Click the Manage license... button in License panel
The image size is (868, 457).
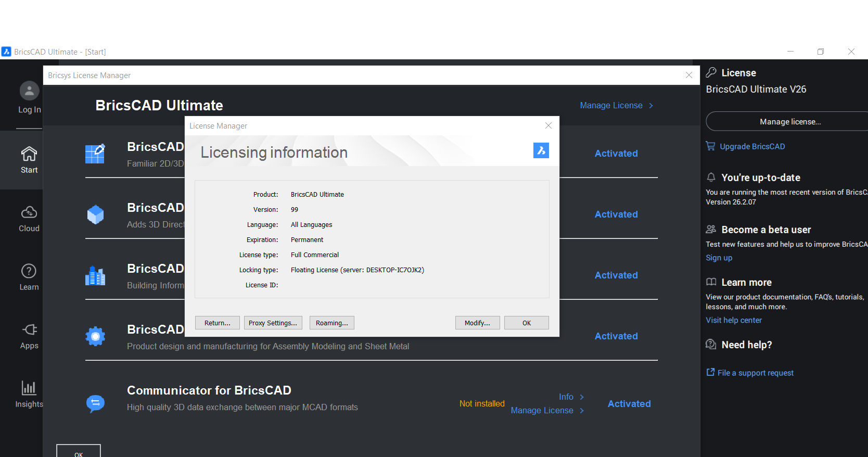790,121
